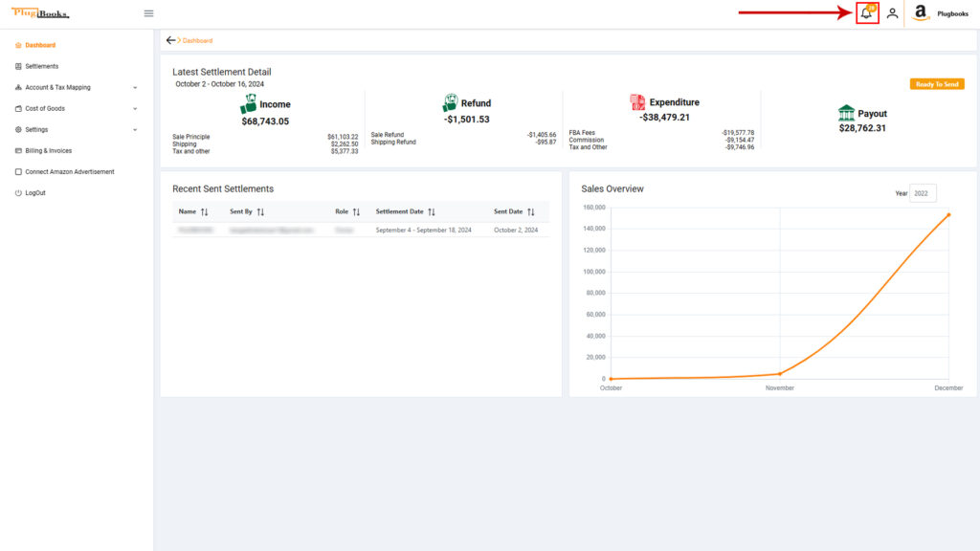The height and width of the screenshot is (551, 980).
Task: Click the Settings gear icon
Action: pyautogui.click(x=18, y=130)
